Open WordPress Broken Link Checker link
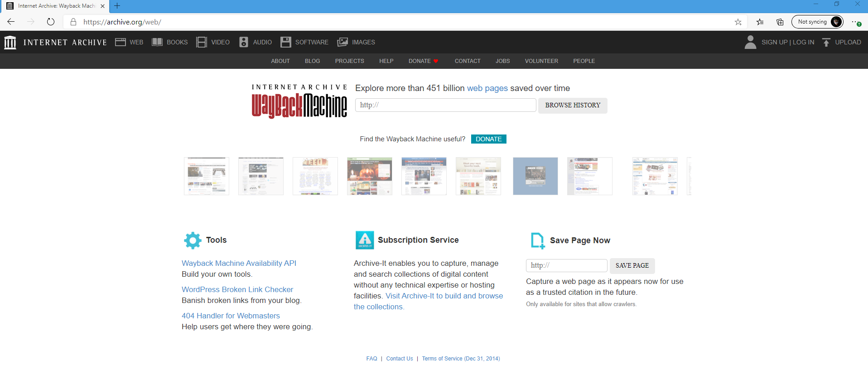868x365 pixels. pyautogui.click(x=237, y=289)
